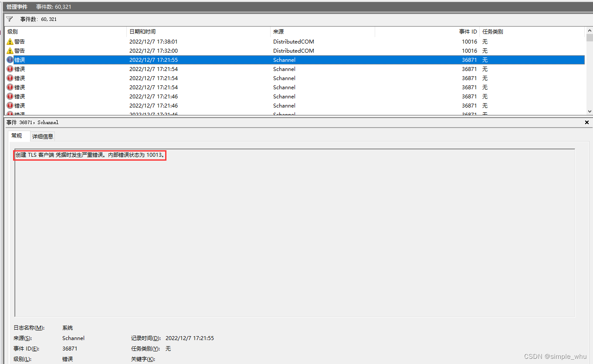This screenshot has height=364, width=593.
Task: Click the warning icon on the 17:32:00 DistributedCOM event
Action: [10, 51]
